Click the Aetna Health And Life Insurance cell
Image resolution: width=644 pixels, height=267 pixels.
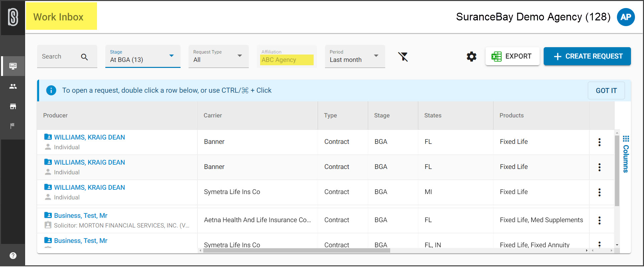257,220
